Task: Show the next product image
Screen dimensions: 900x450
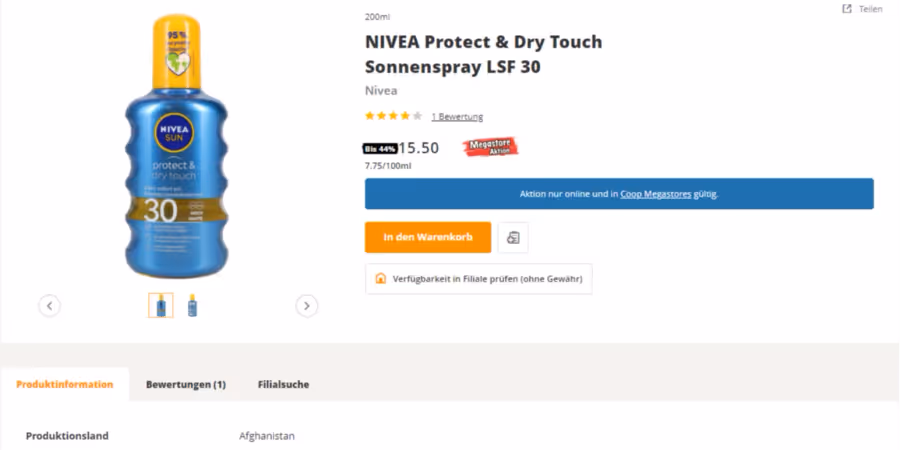Action: click(x=307, y=306)
